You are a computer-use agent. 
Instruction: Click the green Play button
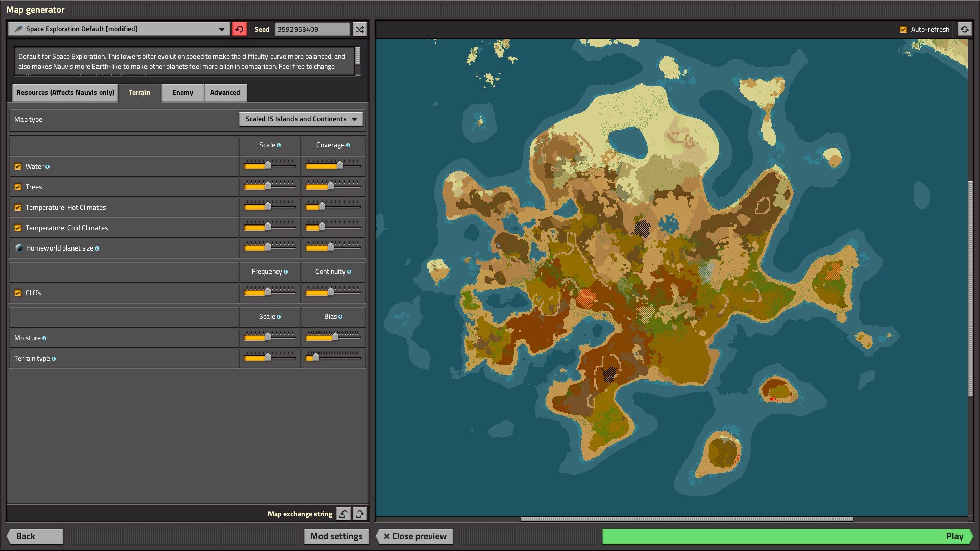coord(788,536)
